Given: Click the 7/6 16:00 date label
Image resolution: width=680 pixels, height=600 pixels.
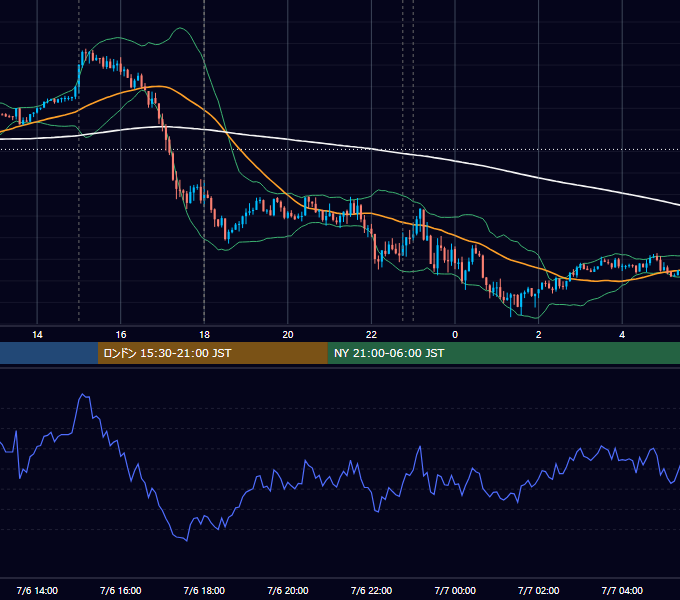Looking at the screenshot, I should tap(121, 590).
